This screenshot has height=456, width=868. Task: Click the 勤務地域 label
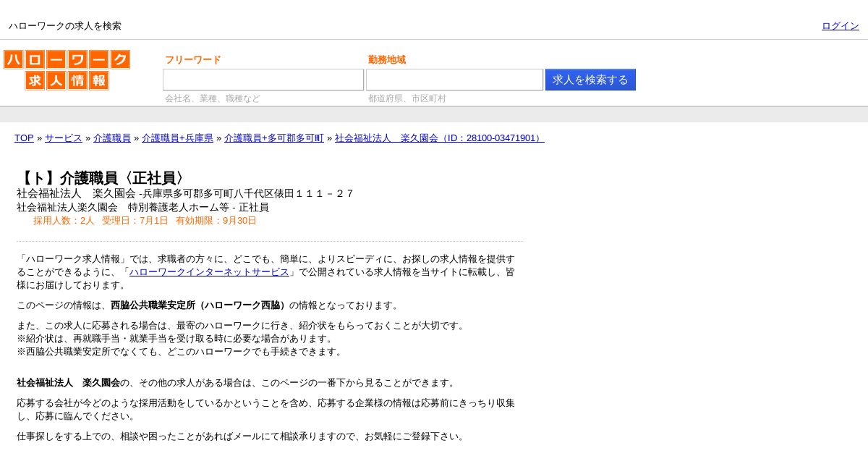pos(387,60)
